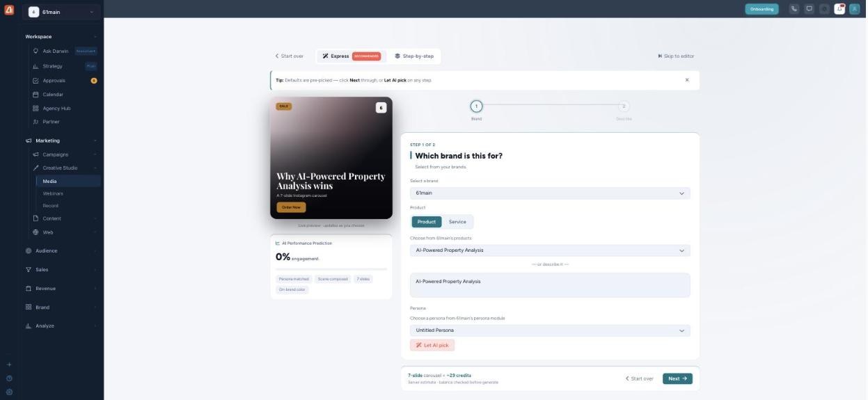868x400 pixels.
Task: Click the Plan badge next to Strategy
Action: (90, 66)
